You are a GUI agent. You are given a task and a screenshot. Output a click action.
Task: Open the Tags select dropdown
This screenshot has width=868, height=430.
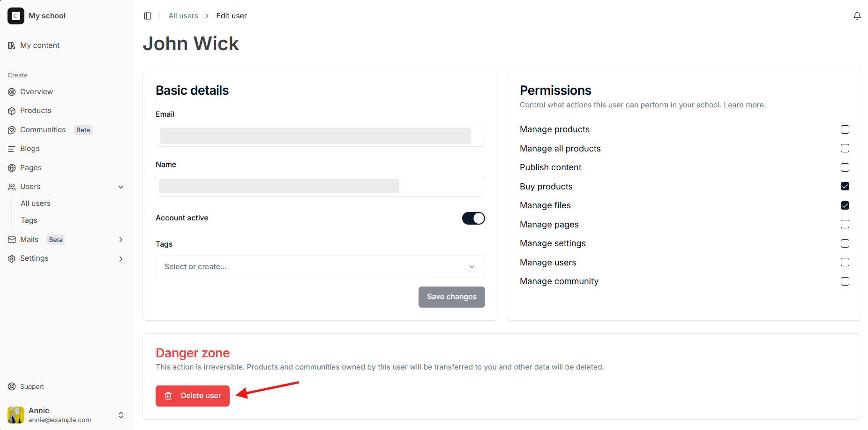[x=320, y=267]
